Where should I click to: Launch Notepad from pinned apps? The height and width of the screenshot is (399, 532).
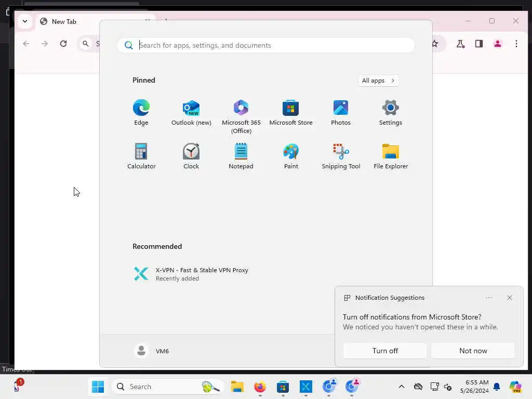coord(241,156)
